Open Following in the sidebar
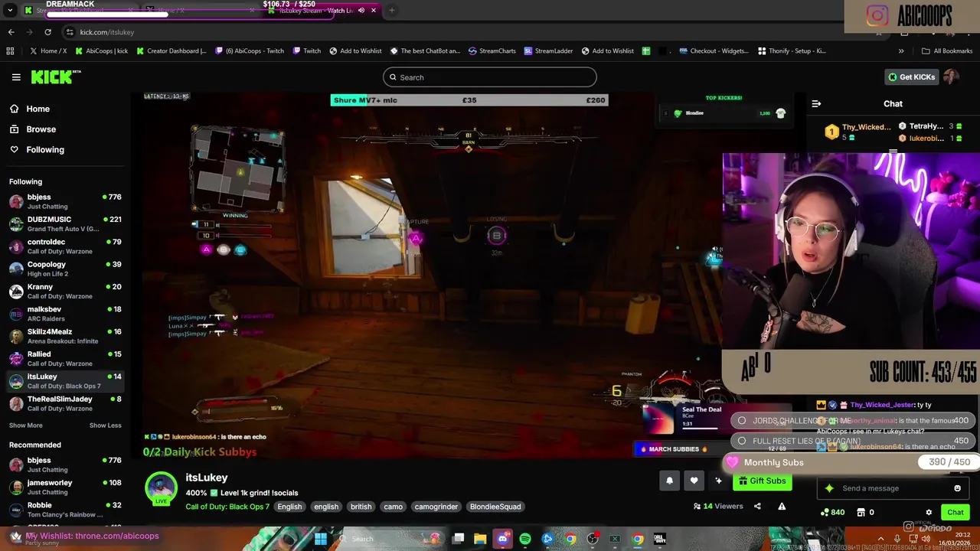 click(45, 150)
